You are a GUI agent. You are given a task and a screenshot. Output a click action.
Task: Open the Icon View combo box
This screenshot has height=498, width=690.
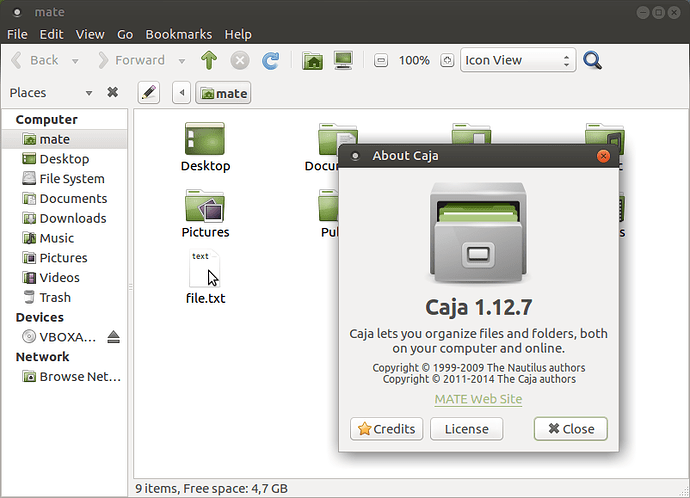[x=518, y=60]
